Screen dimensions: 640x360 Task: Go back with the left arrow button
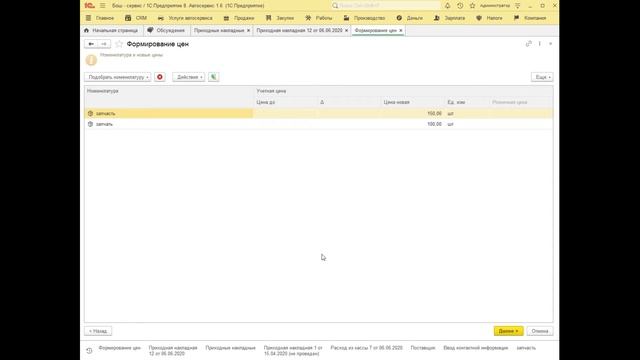[x=91, y=44]
